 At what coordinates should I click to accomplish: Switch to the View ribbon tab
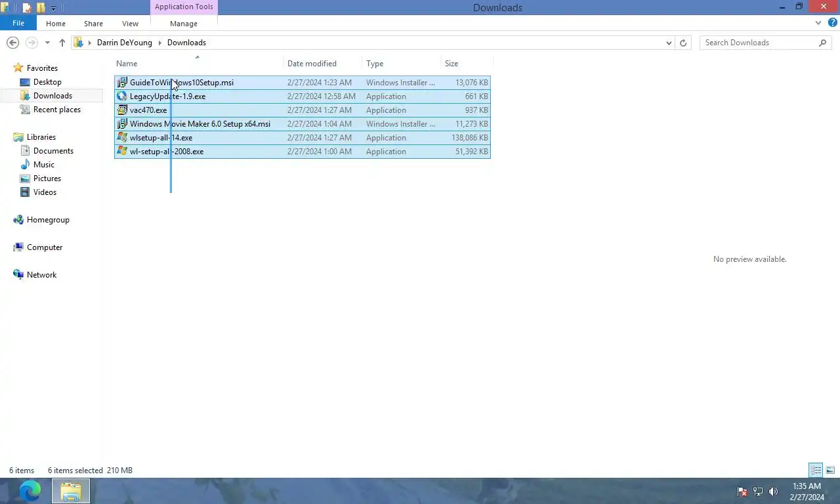click(x=130, y=24)
